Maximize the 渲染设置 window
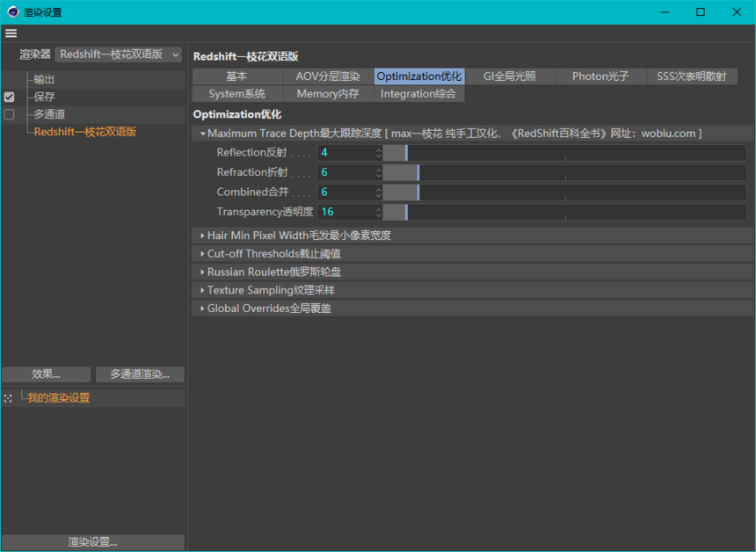This screenshot has width=756, height=552. point(701,12)
